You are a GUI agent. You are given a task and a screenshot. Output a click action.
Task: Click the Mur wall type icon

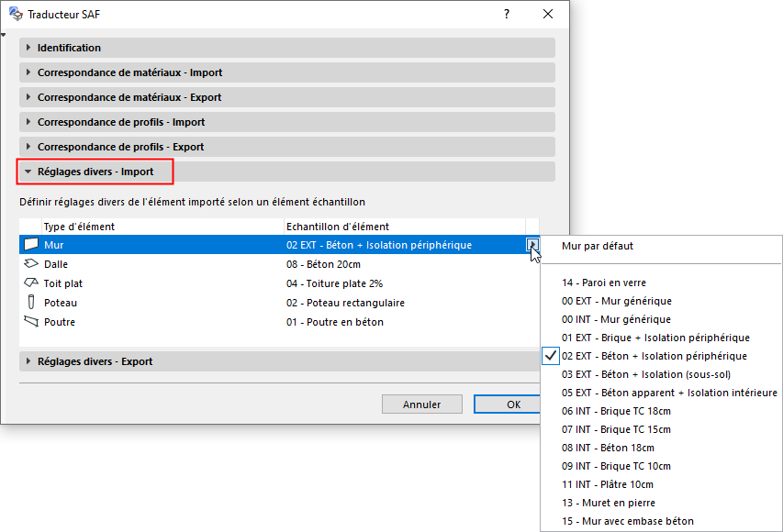[31, 245]
